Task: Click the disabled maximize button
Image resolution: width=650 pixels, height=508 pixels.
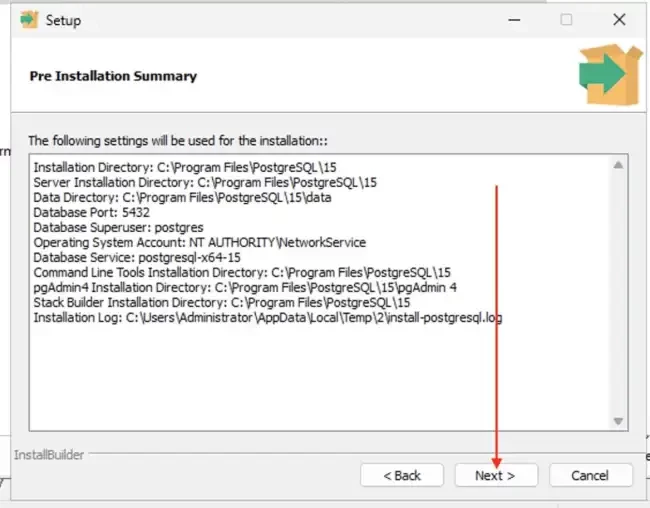Action: 566,19
